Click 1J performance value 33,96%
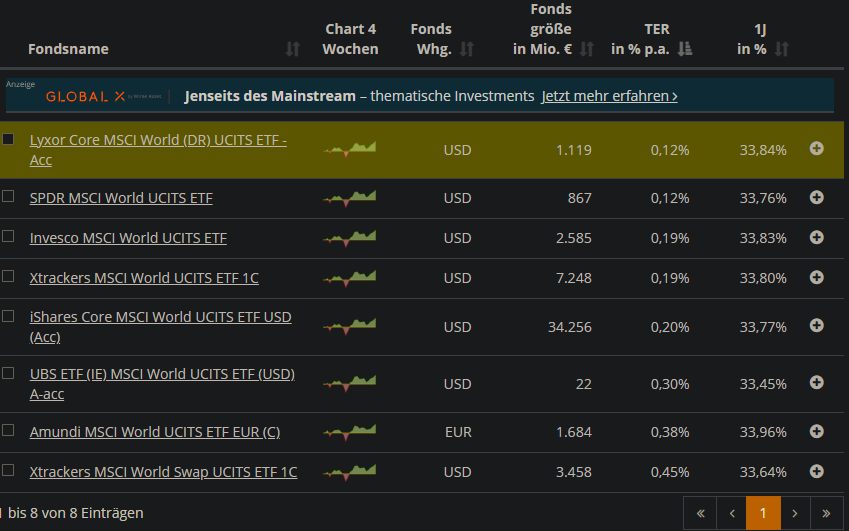Screen dimensions: 849x531 tap(763, 432)
